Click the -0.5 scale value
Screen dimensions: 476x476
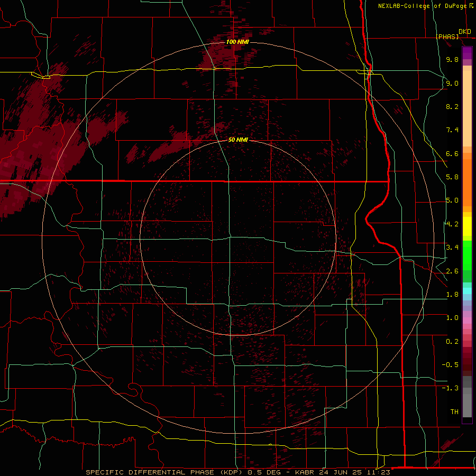pos(450,365)
